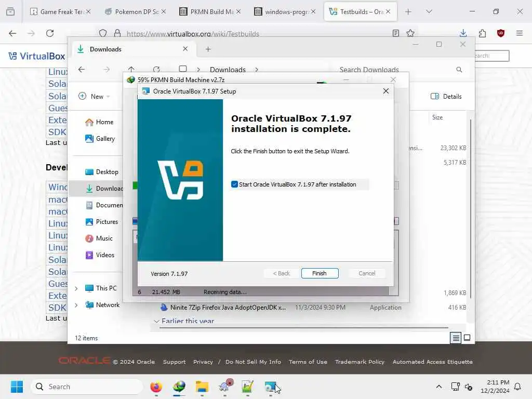Open File Explorer from taskbar
Viewport: 532px width, 399px height.
click(x=202, y=387)
